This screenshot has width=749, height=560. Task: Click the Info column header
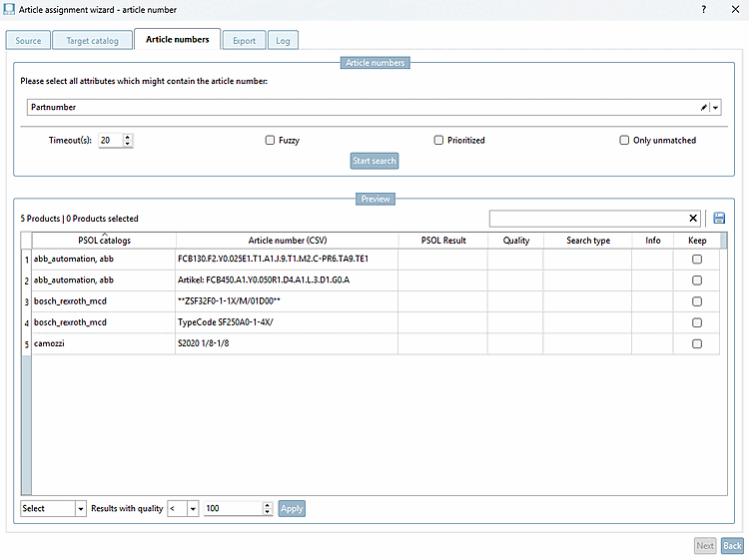coord(652,241)
